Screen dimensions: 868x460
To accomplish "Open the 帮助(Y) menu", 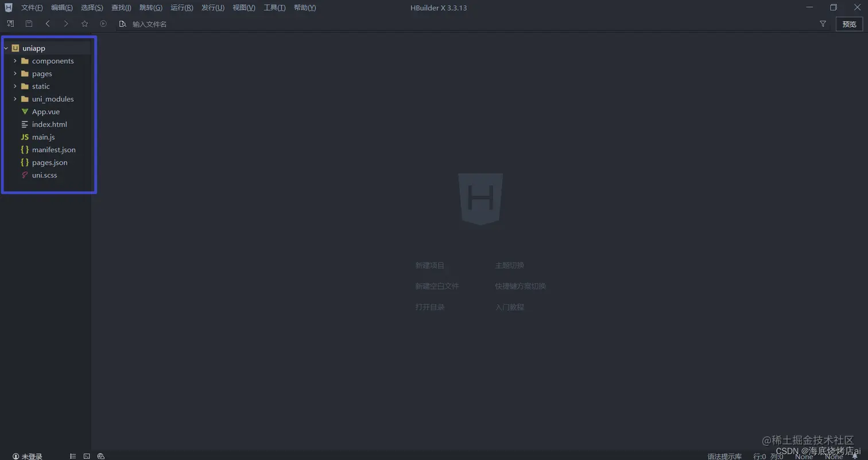I will (x=305, y=7).
